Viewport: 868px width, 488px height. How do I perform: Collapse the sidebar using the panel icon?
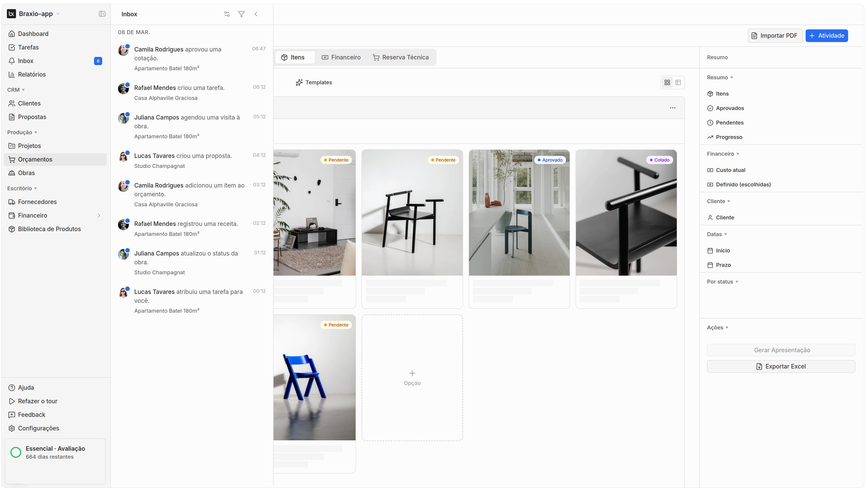102,14
